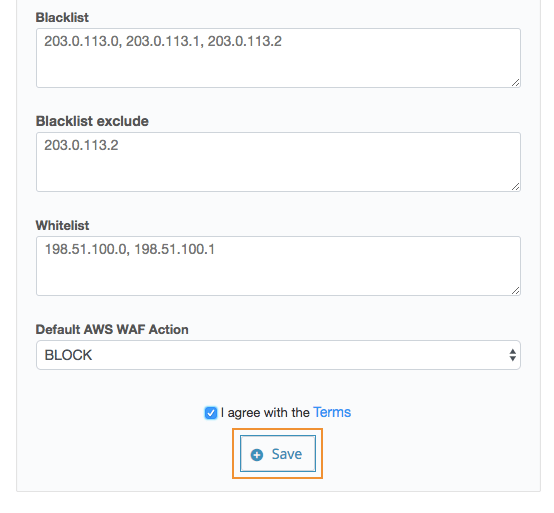The width and height of the screenshot is (554, 513).
Task: Click the Whitelist label
Action: tap(62, 225)
